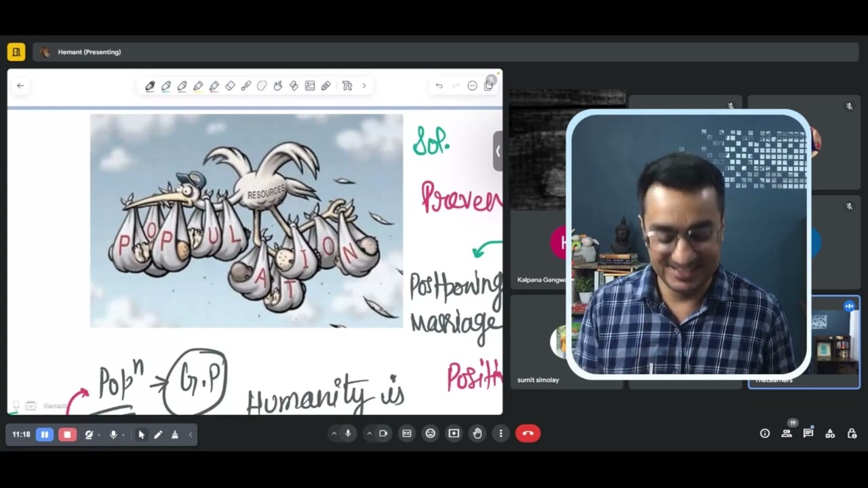868x488 pixels.
Task: Raise hand in meeting
Action: tap(477, 434)
